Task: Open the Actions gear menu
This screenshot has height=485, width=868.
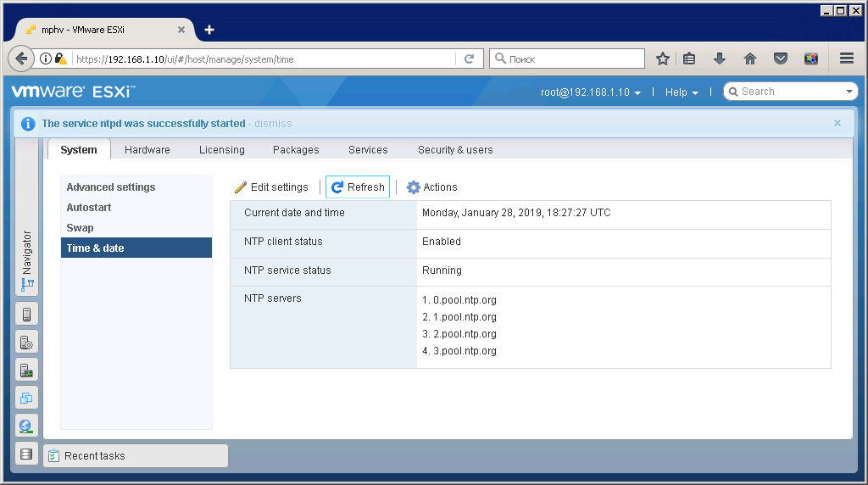Action: coord(432,187)
